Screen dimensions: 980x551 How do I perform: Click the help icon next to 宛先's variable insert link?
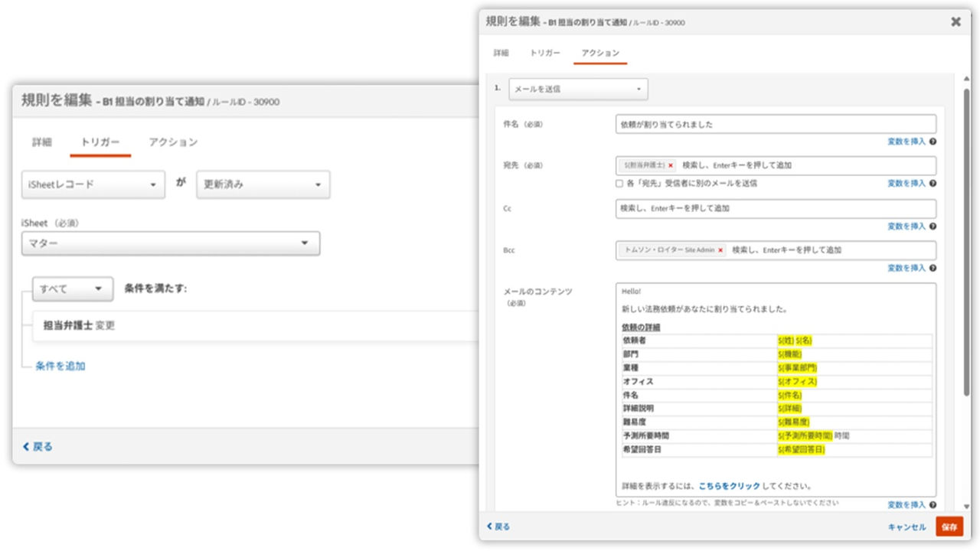coord(933,184)
